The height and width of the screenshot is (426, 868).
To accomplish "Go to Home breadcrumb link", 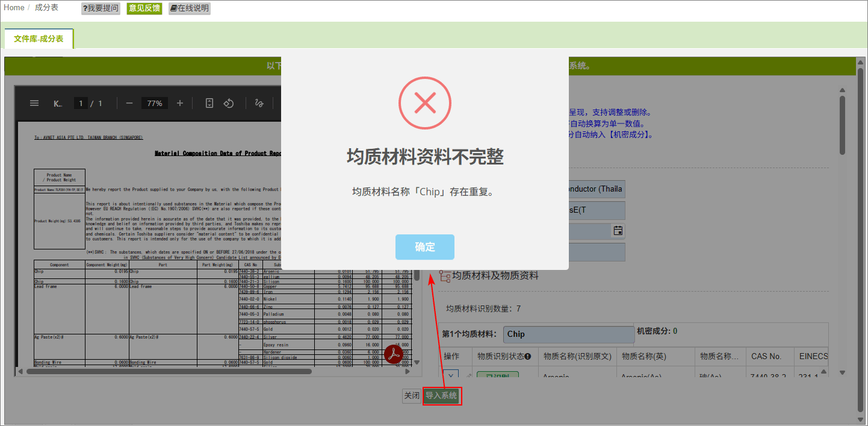I will click(14, 7).
